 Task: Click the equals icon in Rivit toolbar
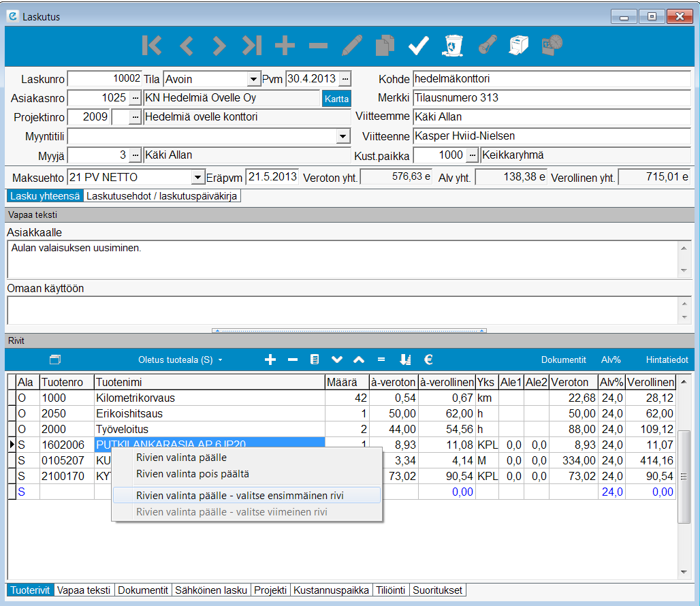coord(381,360)
